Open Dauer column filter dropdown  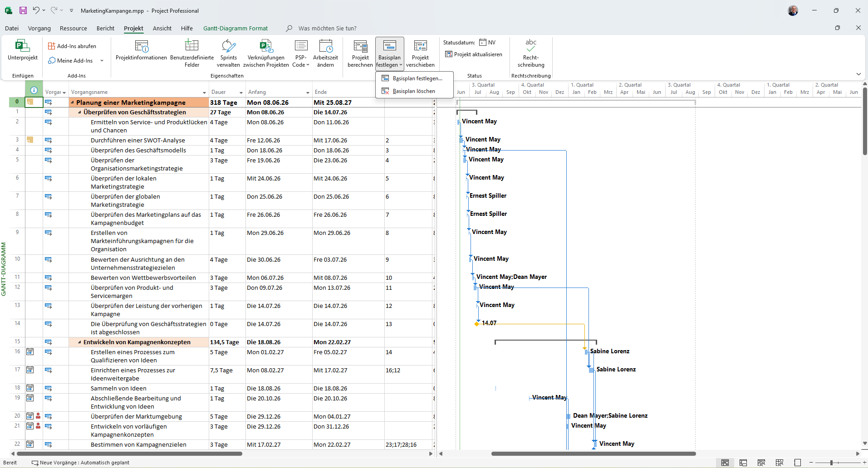point(241,93)
